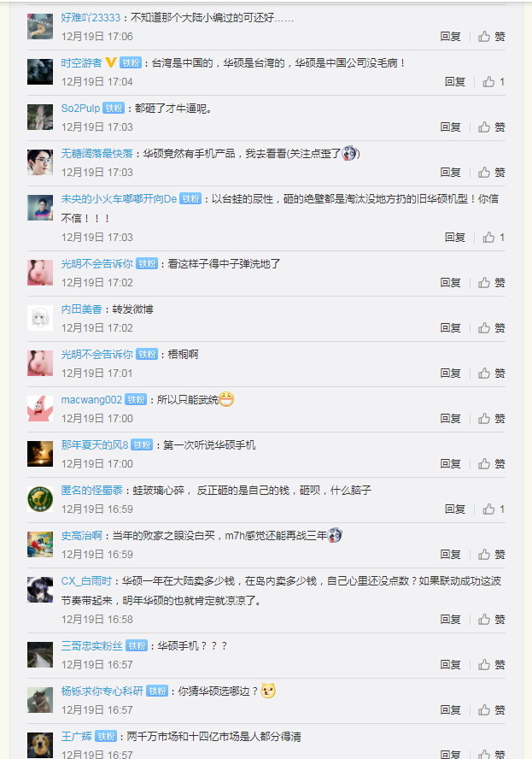Viewport: 532px width, 759px height.
Task: Thumbs-up 匿名的怪蜀黍's comment
Action: (x=494, y=509)
